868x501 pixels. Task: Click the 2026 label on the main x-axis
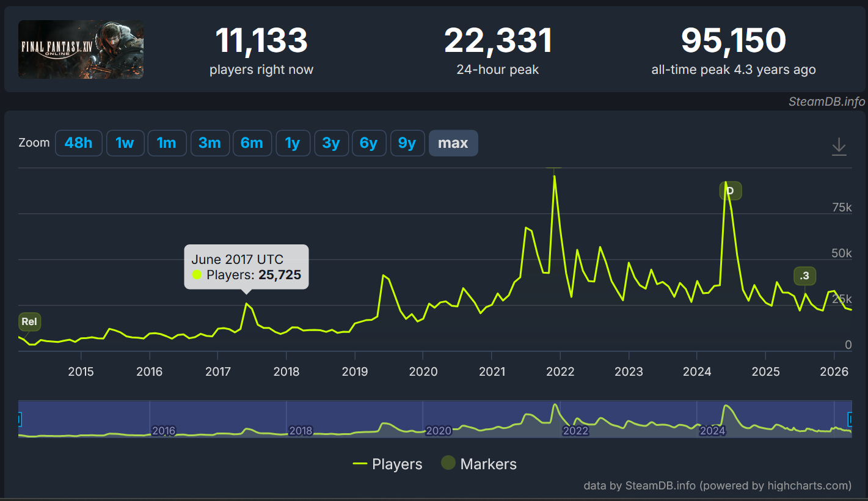click(834, 371)
